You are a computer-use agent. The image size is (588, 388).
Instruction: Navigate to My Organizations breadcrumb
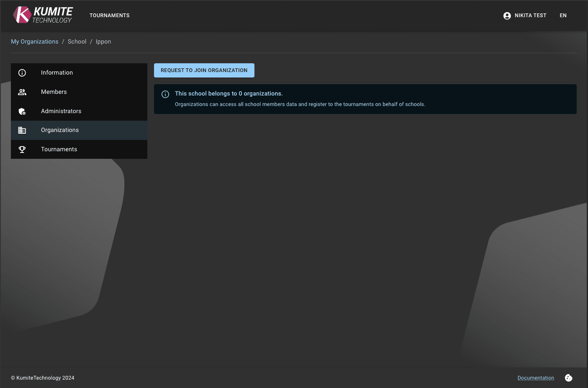pyautogui.click(x=34, y=41)
